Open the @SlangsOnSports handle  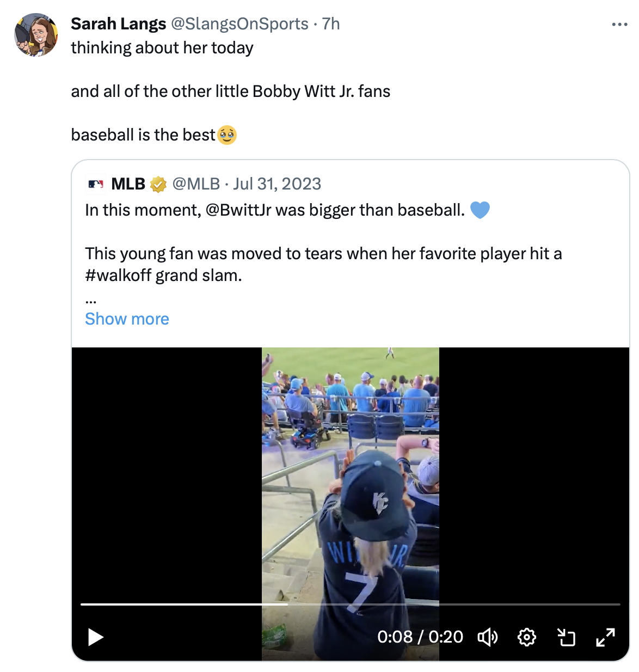point(239,24)
